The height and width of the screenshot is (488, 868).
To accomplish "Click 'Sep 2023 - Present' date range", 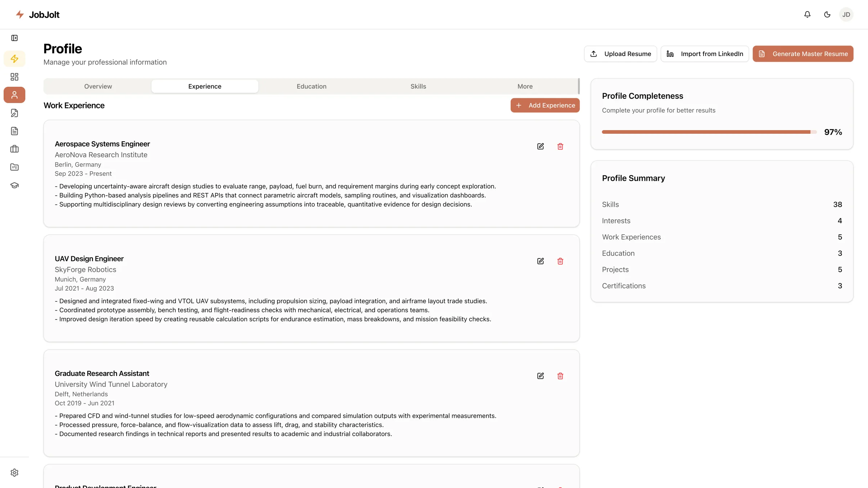I will point(83,174).
